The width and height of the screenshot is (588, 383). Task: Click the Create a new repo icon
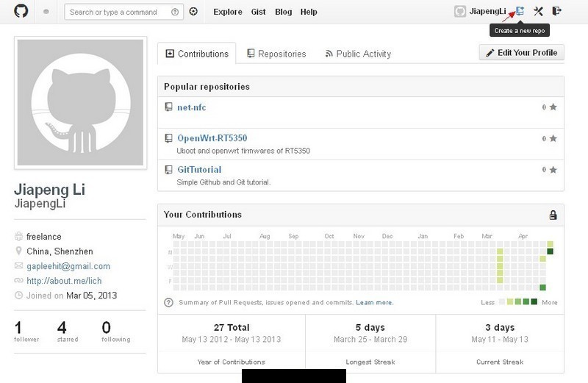(x=520, y=11)
